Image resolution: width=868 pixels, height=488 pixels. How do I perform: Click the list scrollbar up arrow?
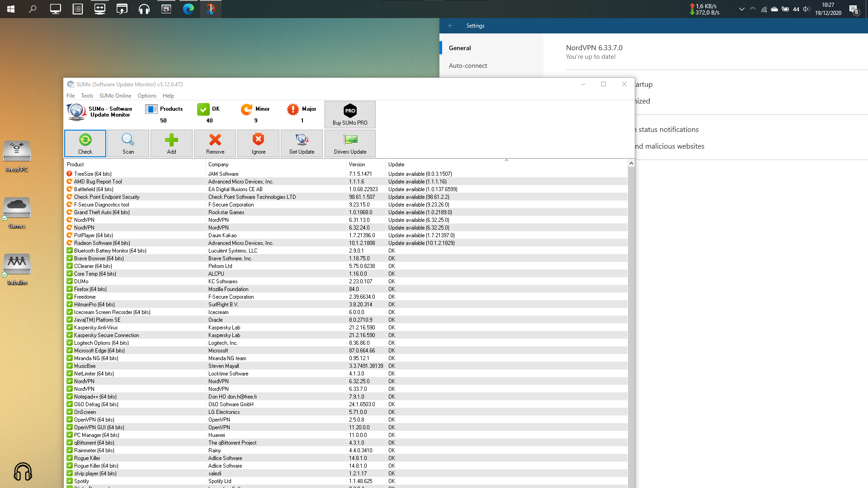[x=631, y=163]
